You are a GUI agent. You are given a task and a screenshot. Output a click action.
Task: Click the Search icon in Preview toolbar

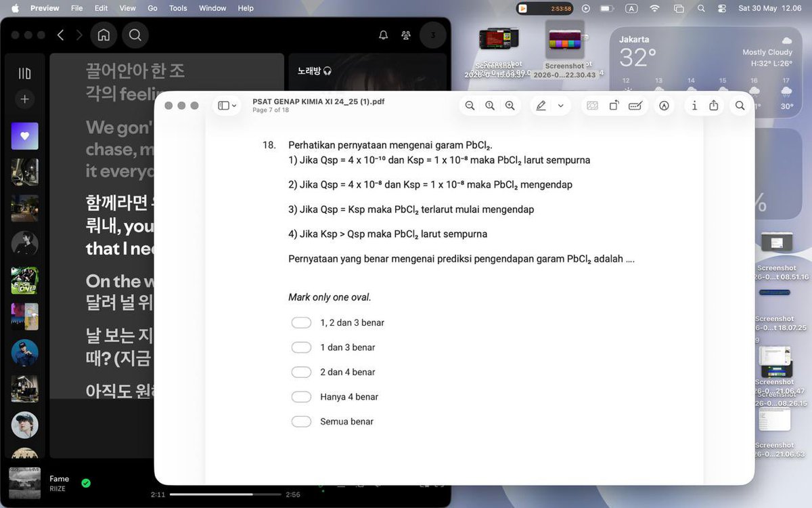(x=740, y=106)
